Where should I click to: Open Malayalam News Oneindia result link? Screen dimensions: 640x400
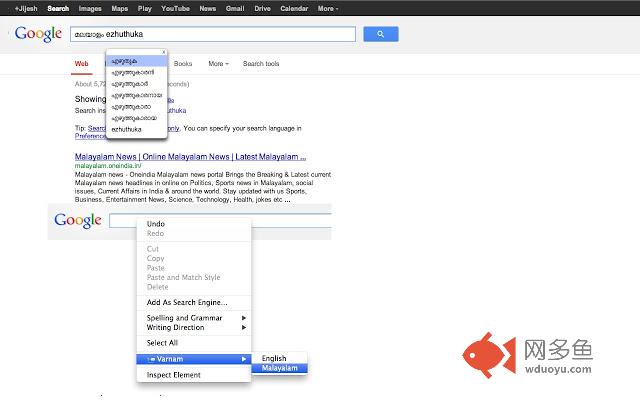(x=190, y=157)
